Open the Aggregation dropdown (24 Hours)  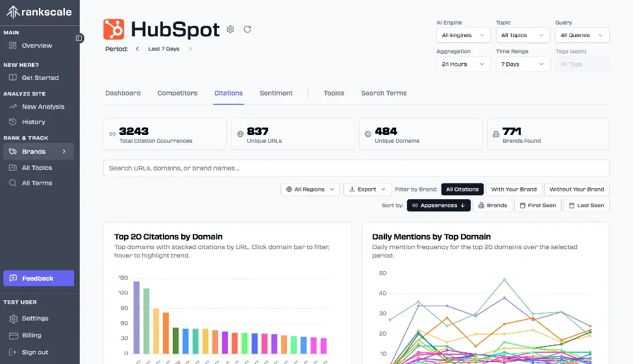point(463,64)
